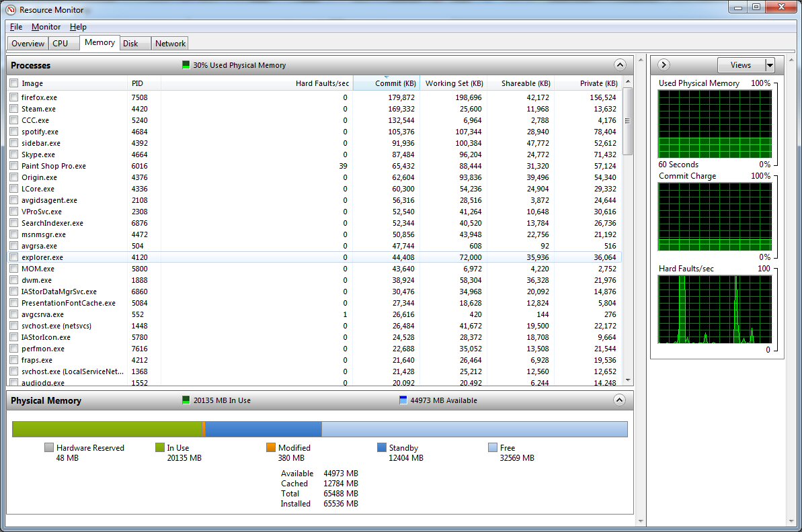Click the blue Standby segment of memory bar
The image size is (802, 532).
pyautogui.click(x=264, y=429)
